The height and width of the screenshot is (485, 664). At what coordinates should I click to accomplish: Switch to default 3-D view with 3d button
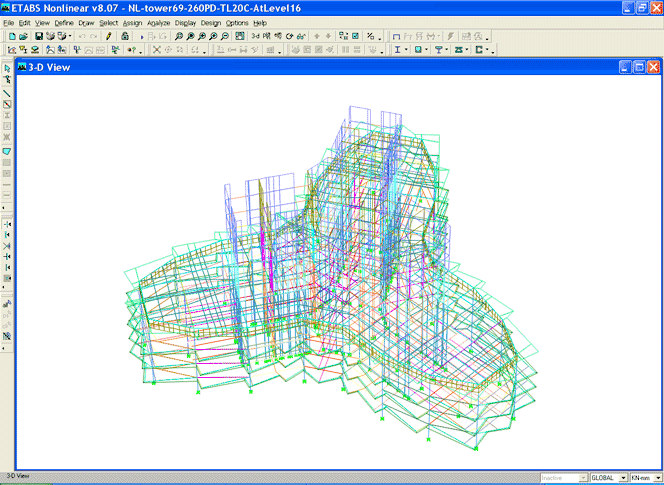[x=255, y=36]
